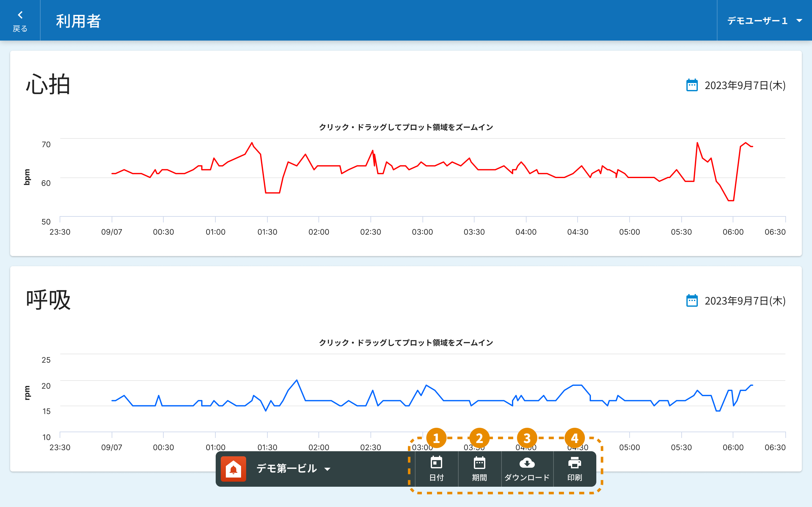Click the 心拍 section heading
The width and height of the screenshot is (812, 507).
(x=48, y=85)
